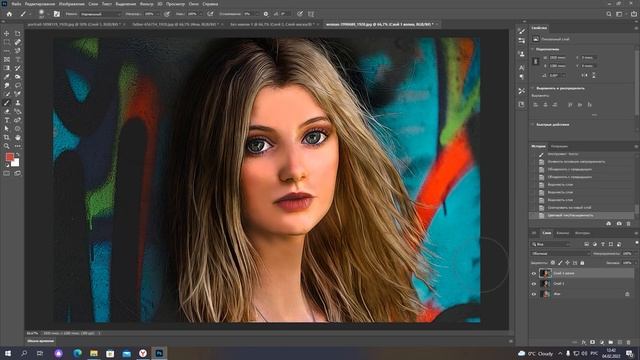The image size is (640, 360).
Task: Switch to the "Каналы" tab
Action: tap(562, 233)
